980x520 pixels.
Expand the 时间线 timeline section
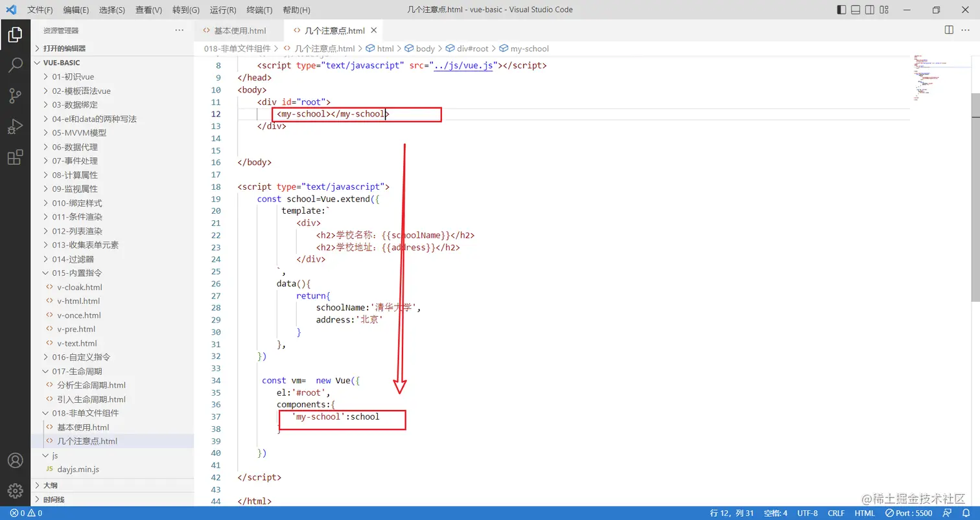(113, 499)
